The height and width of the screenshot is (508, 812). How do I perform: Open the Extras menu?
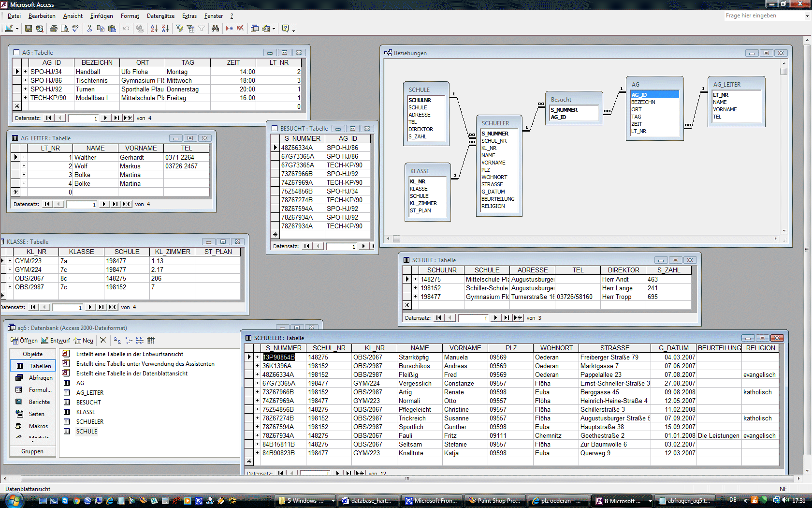(189, 16)
